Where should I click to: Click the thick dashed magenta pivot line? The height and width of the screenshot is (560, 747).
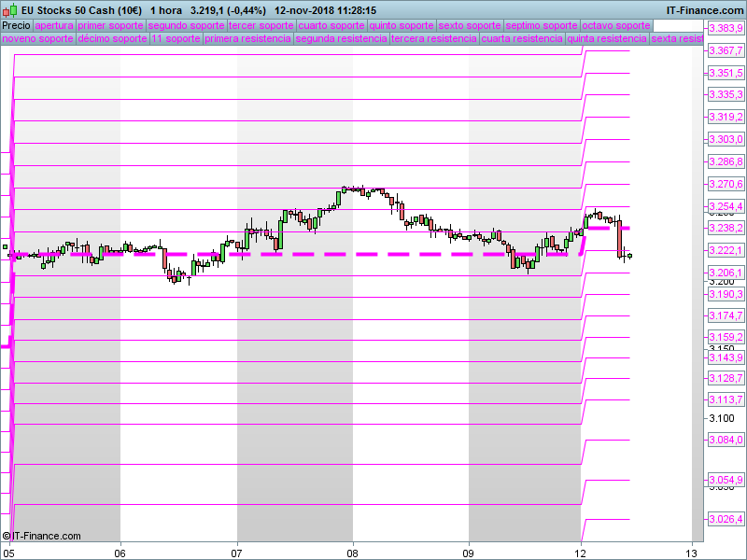pyautogui.click(x=373, y=253)
